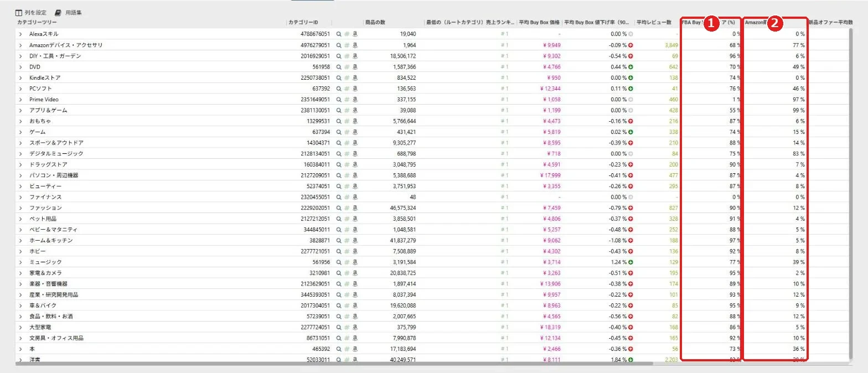The height and width of the screenshot is (373, 868).
Task: Click the hash icon in the ゲーム row
Action: pyautogui.click(x=347, y=132)
